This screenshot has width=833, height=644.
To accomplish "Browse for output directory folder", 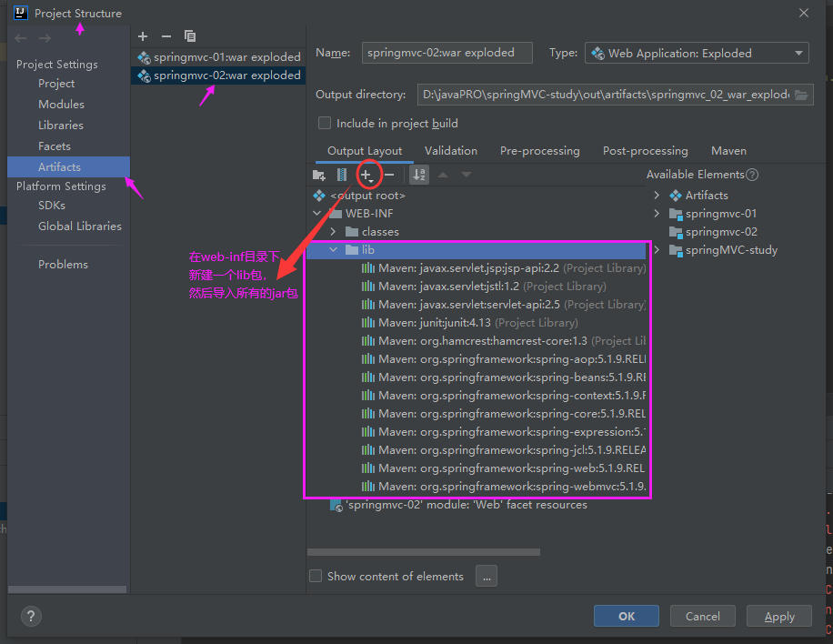I will (x=801, y=96).
